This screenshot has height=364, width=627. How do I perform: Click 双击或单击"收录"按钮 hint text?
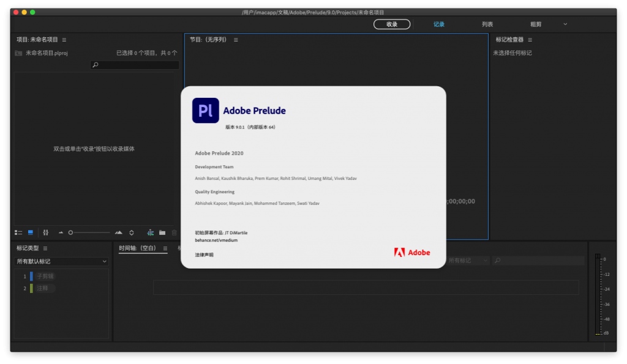pyautogui.click(x=94, y=149)
